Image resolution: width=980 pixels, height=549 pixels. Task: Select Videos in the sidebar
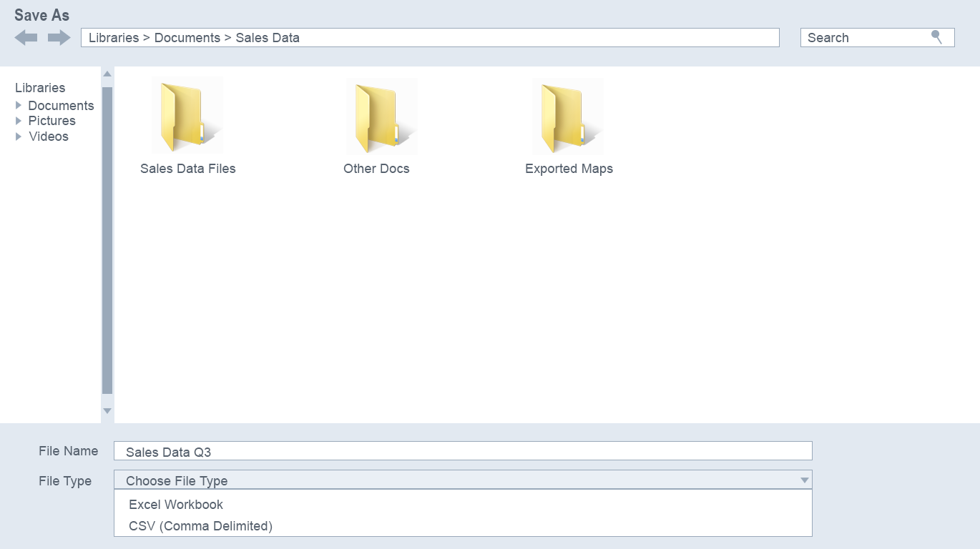[x=49, y=137]
